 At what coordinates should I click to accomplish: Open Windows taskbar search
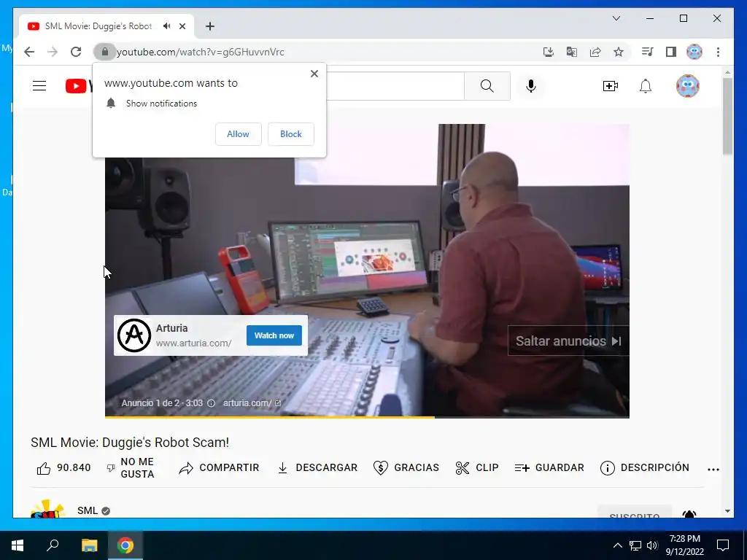pyautogui.click(x=53, y=545)
